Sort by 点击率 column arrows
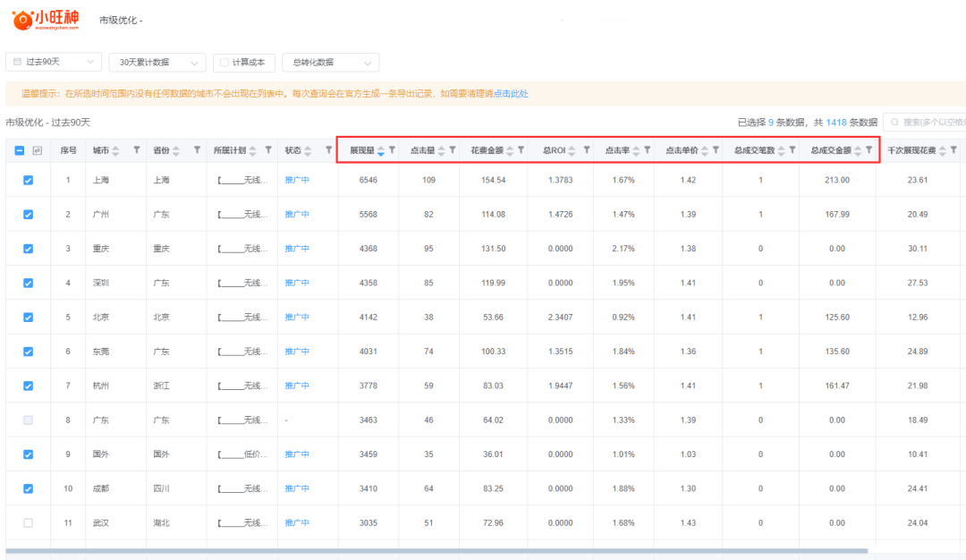Viewport: 966px width, 560px height. click(x=636, y=151)
